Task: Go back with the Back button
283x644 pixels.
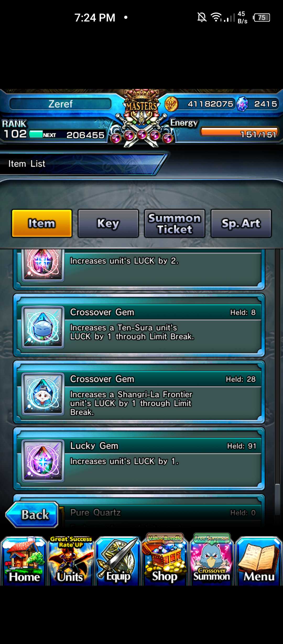Action: [x=32, y=514]
